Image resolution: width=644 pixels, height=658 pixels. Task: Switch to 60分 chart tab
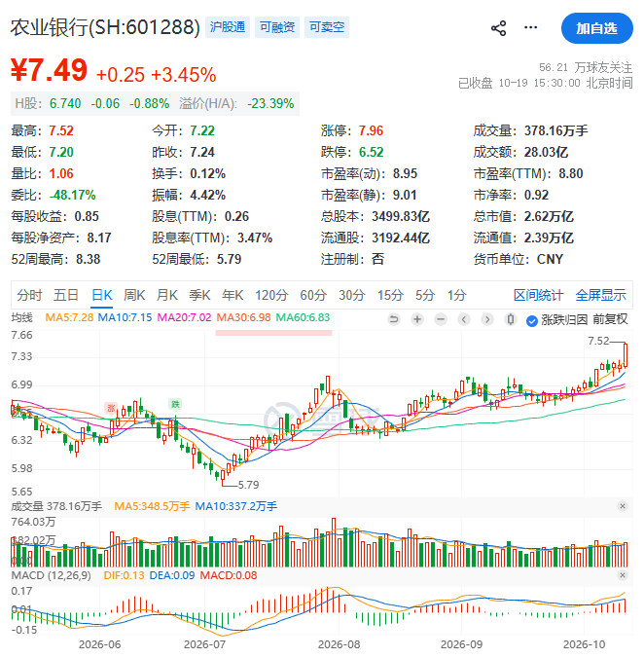point(313,295)
